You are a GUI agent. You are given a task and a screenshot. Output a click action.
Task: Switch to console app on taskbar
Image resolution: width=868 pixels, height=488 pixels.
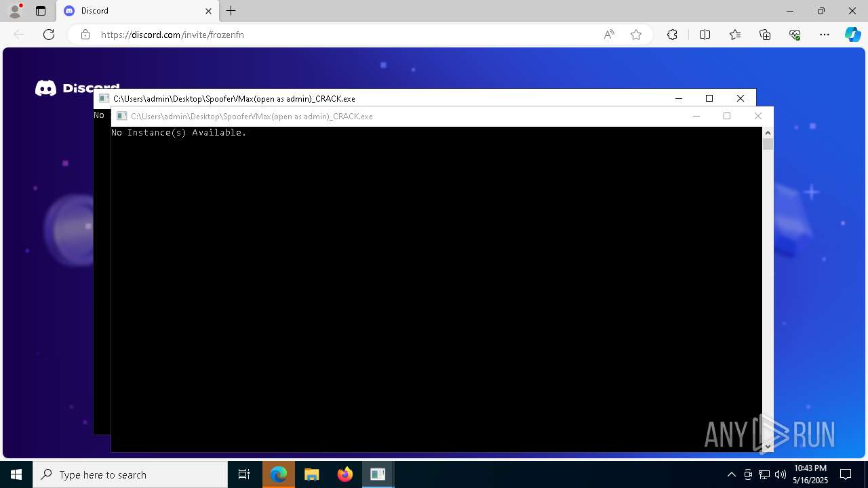click(378, 474)
